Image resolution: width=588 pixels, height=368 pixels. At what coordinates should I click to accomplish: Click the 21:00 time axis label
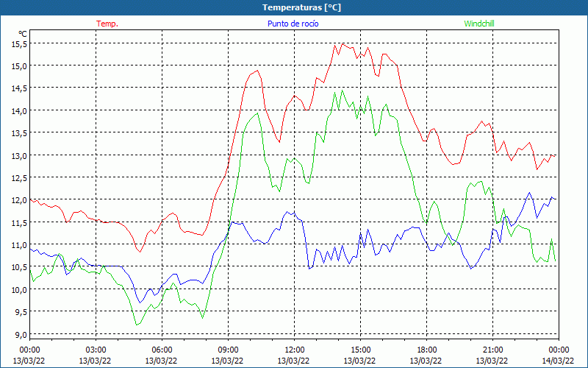[492, 350]
